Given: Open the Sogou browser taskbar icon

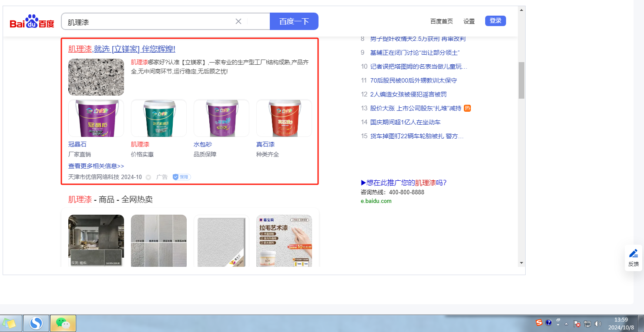Looking at the screenshot, I should (x=36, y=323).
